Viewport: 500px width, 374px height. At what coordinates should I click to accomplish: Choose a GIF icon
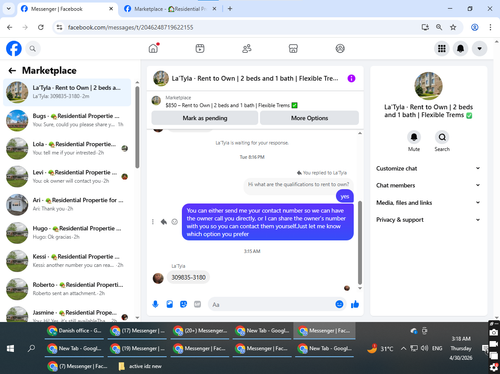(x=197, y=304)
